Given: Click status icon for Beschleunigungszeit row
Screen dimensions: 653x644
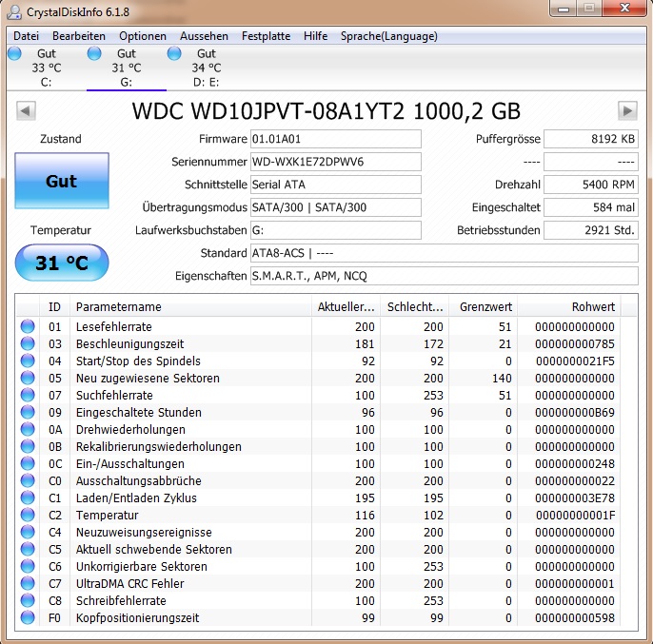Looking at the screenshot, I should 28,343.
